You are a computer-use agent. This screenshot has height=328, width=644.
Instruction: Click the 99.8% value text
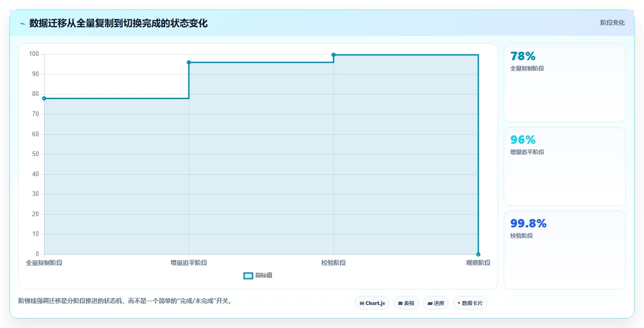pyautogui.click(x=529, y=224)
